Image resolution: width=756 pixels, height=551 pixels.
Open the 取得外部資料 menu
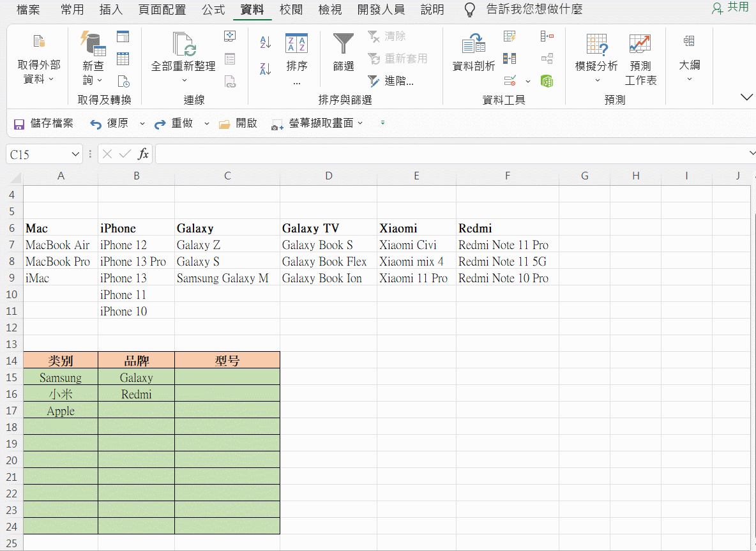39,58
